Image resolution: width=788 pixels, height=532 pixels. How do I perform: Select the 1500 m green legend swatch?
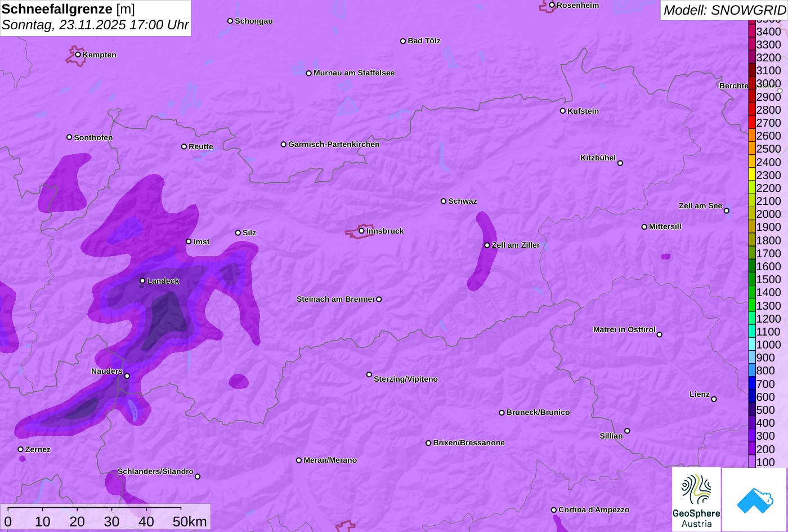tap(752, 279)
